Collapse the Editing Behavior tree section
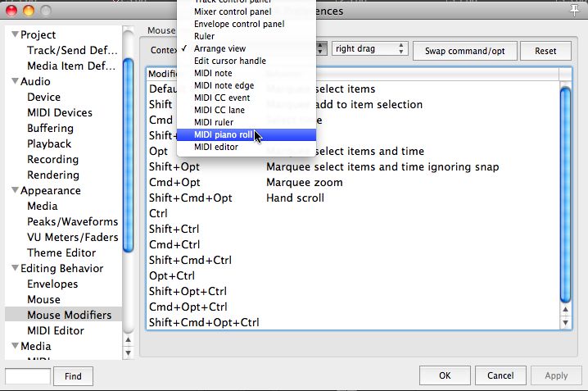The width and height of the screenshot is (588, 391). pos(15,268)
